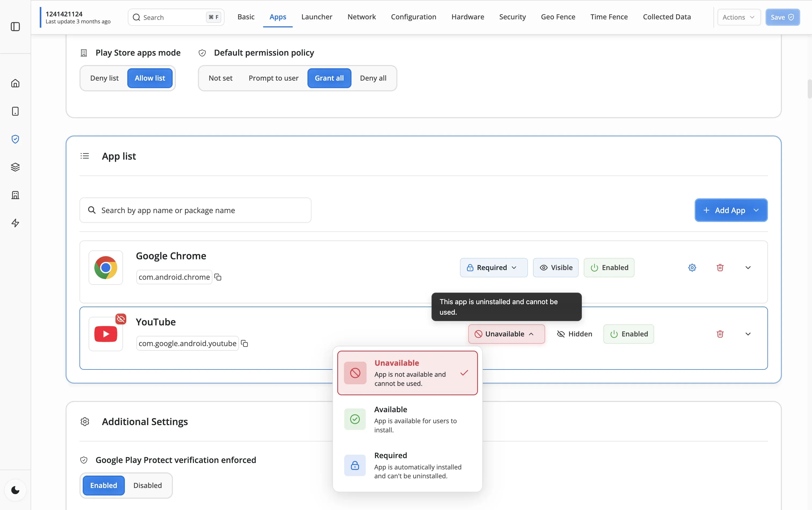Viewport: 812px width, 510px height.
Task: Switch to the Launcher tab
Action: click(317, 17)
